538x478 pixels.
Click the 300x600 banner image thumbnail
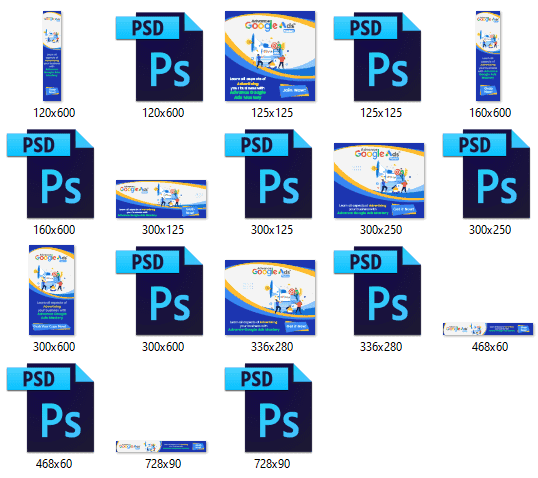click(51, 290)
